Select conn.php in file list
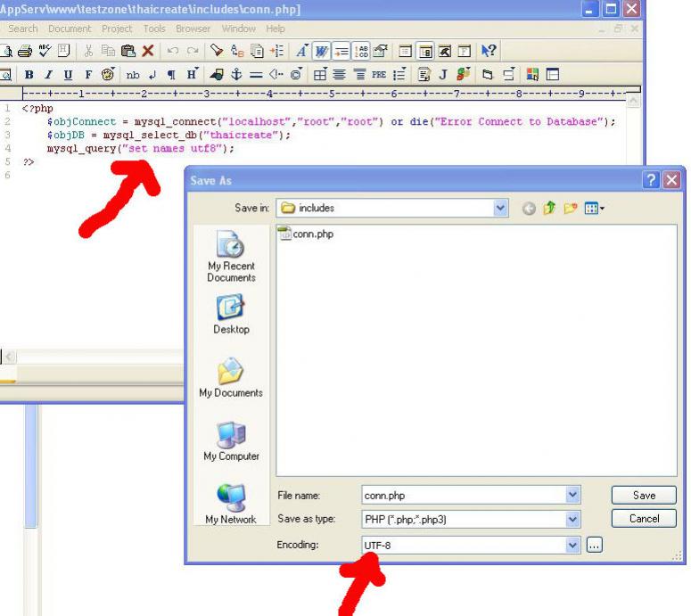This screenshot has height=616, width=691. [307, 234]
